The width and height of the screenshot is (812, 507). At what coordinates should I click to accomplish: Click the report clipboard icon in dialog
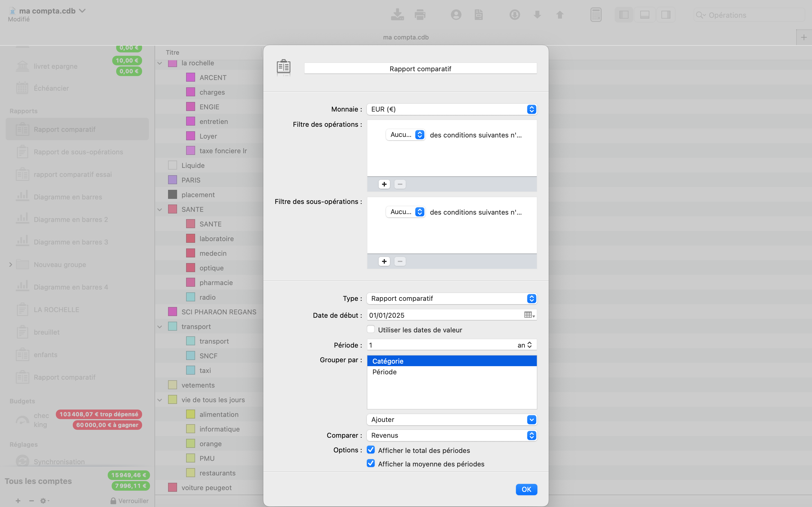tap(284, 67)
